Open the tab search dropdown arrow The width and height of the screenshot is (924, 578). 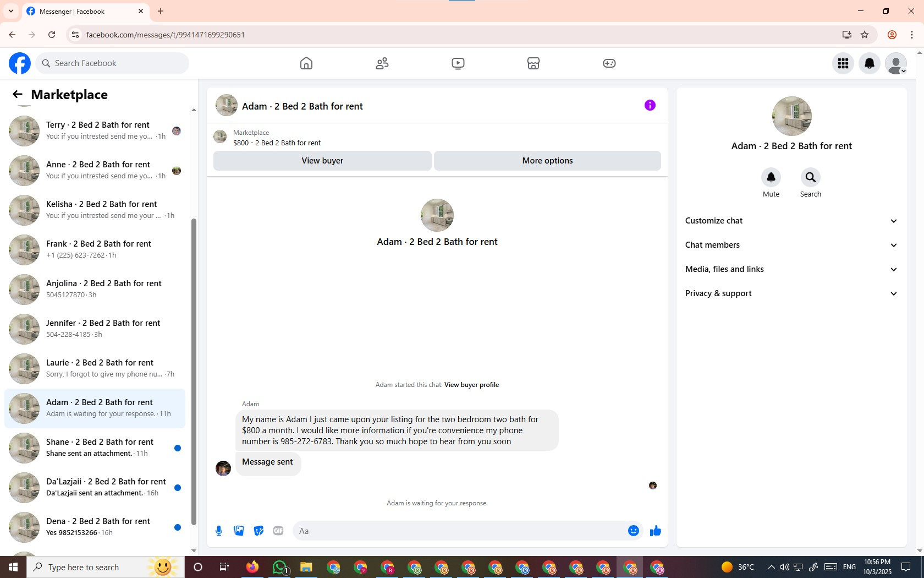pos(11,11)
